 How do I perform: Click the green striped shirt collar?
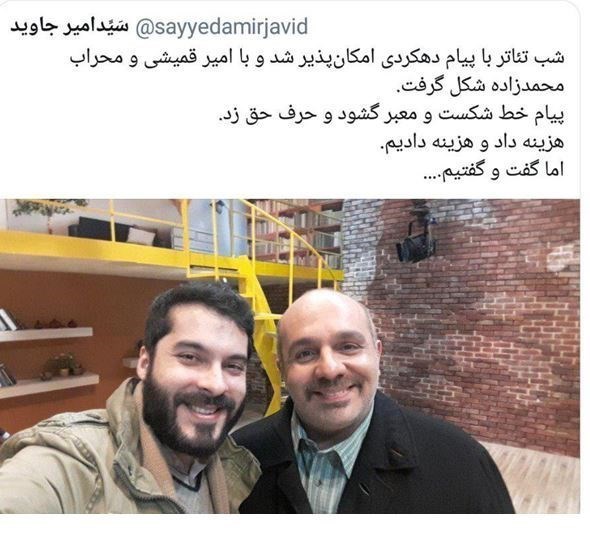pos(329,444)
